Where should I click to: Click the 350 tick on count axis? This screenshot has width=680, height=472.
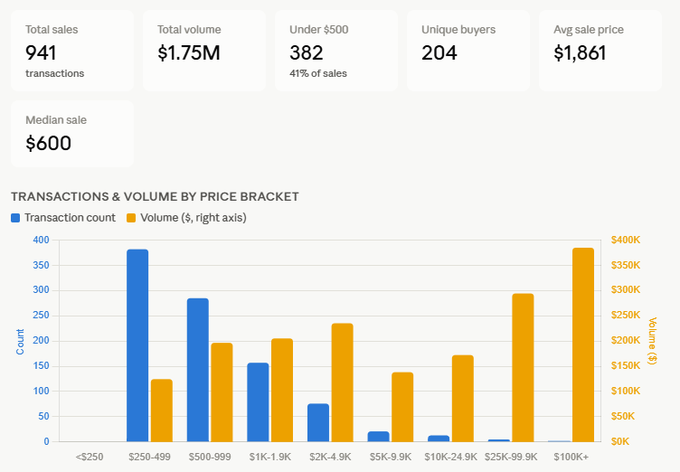click(x=41, y=265)
